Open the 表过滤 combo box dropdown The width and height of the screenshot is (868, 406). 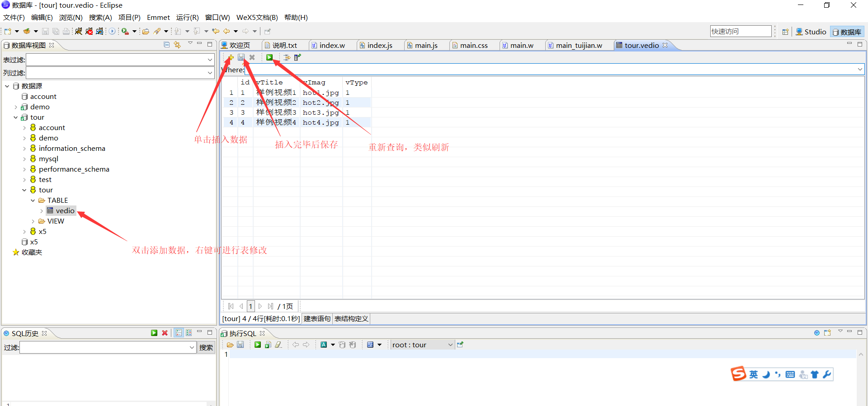pos(210,60)
